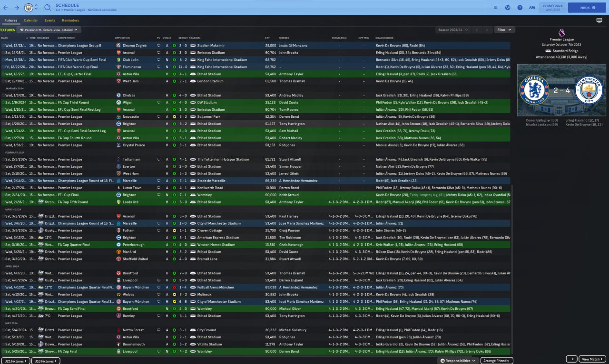Sort by the Referee column header
This screenshot has width=609, height=364.
(x=284, y=38)
